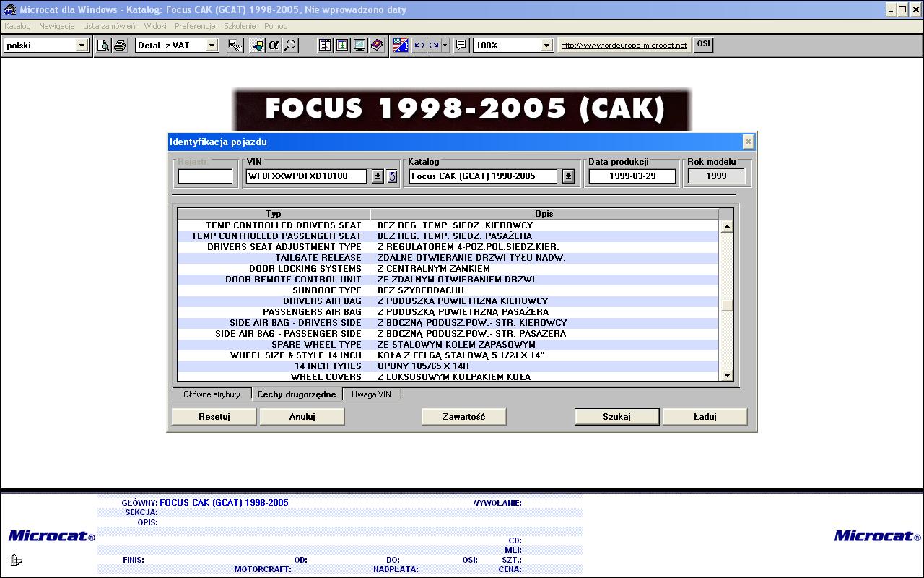Select the Cechy drugorzędne tab
Image resolution: width=924 pixels, height=578 pixels.
(297, 394)
